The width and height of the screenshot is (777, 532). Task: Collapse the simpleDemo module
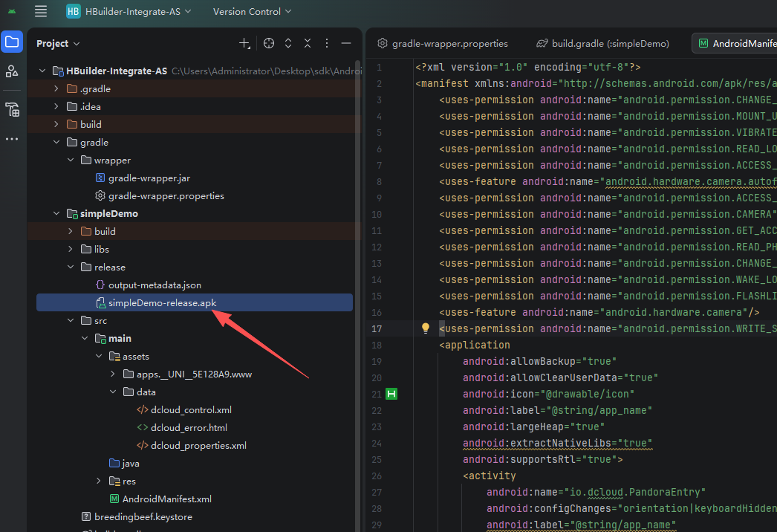click(x=56, y=214)
